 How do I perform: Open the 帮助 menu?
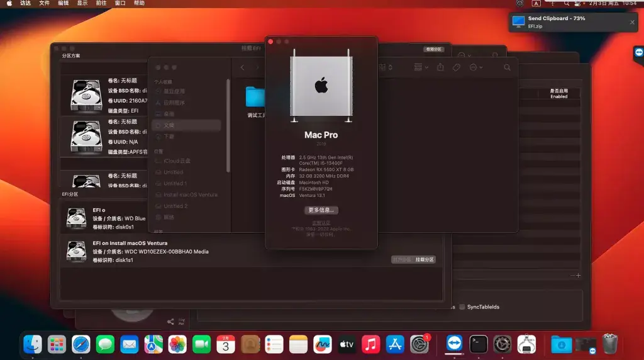(139, 3)
